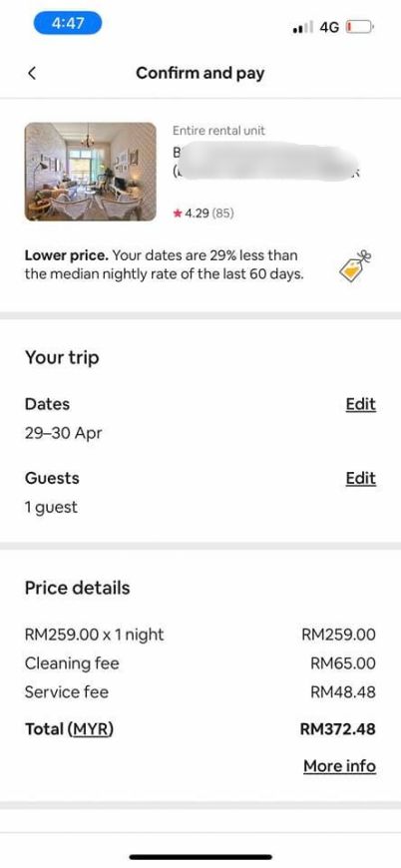Tap the Lower price notice text
The height and width of the screenshot is (868, 401).
(165, 265)
